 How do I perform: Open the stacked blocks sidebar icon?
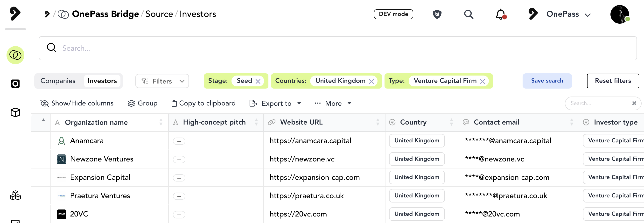pyautogui.click(x=15, y=195)
